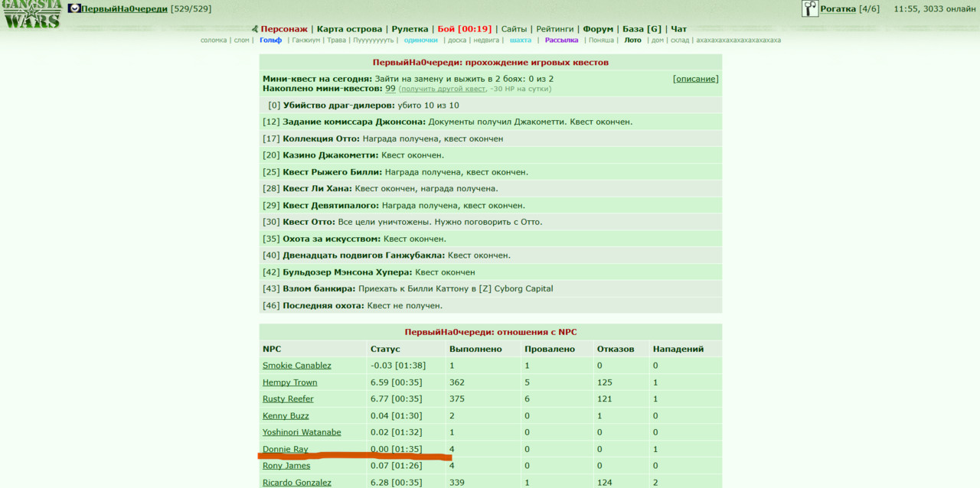This screenshot has width=980, height=488.
Task: Click the 'Убийство драг-дилеров' quest row
Action: click(x=491, y=106)
